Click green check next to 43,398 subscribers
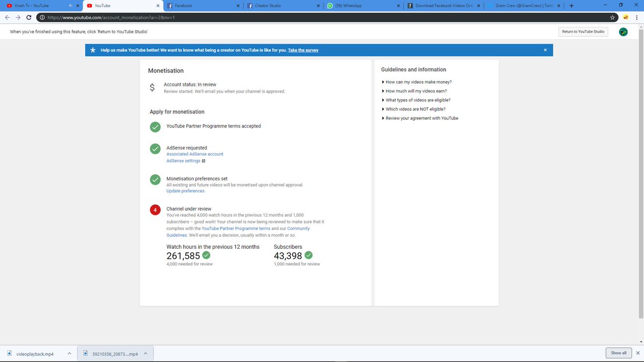 309,255
